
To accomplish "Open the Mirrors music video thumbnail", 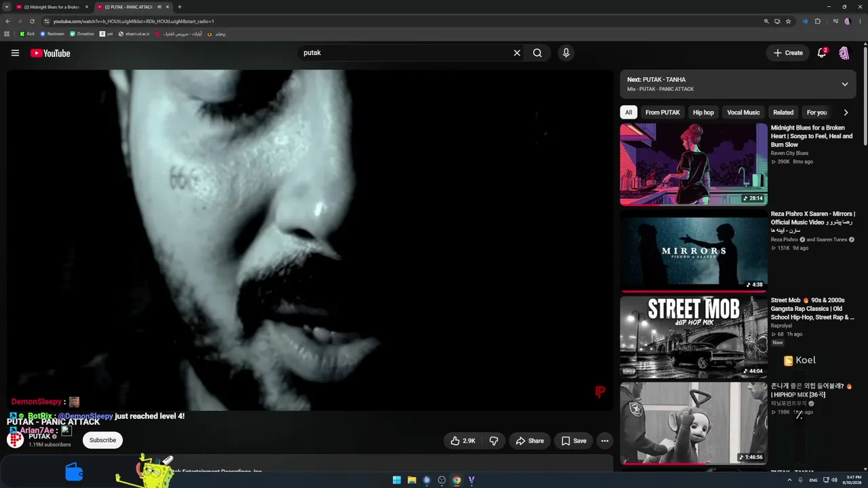I will [694, 250].
